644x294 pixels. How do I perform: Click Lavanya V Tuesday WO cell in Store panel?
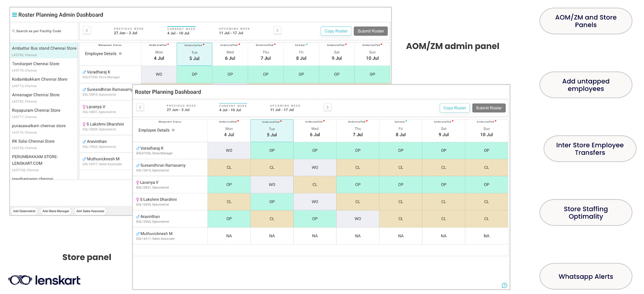272,185
